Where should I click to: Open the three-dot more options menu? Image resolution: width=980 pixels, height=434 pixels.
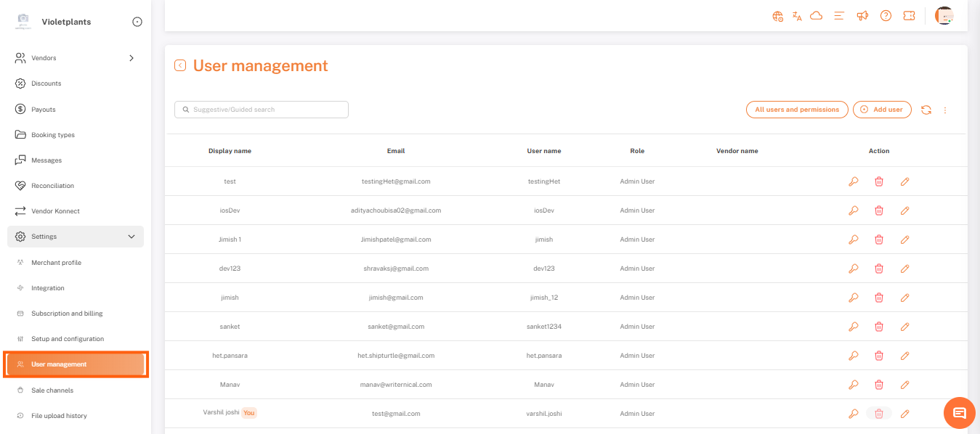coord(945,110)
